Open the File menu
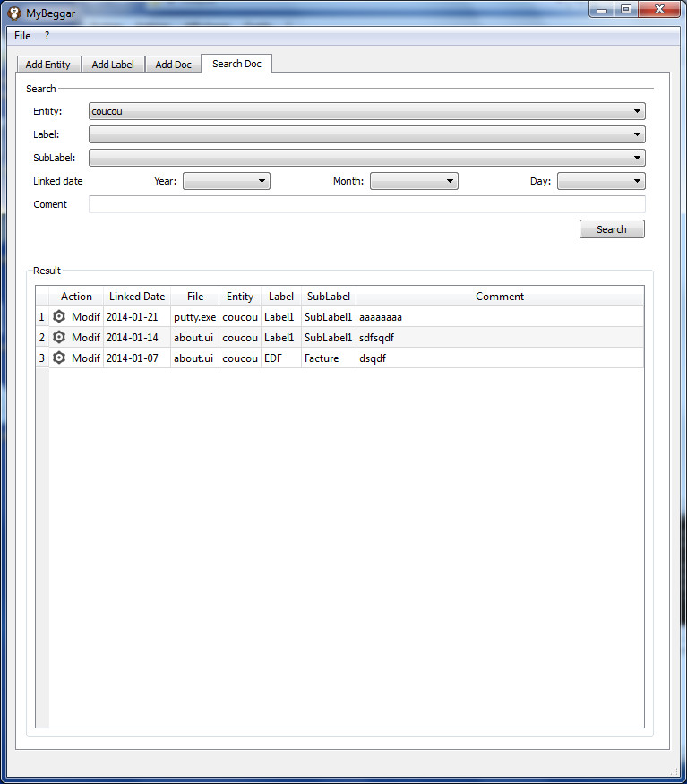The width and height of the screenshot is (687, 784). 22,36
